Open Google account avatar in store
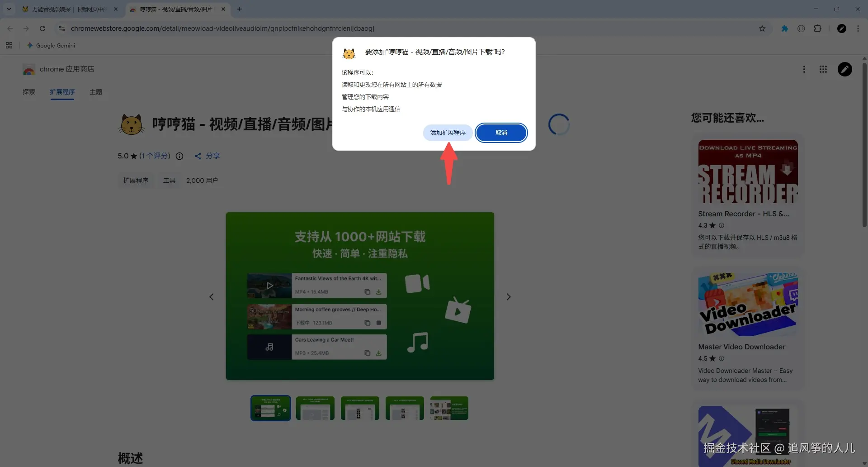Image resolution: width=868 pixels, height=467 pixels. 845,69
